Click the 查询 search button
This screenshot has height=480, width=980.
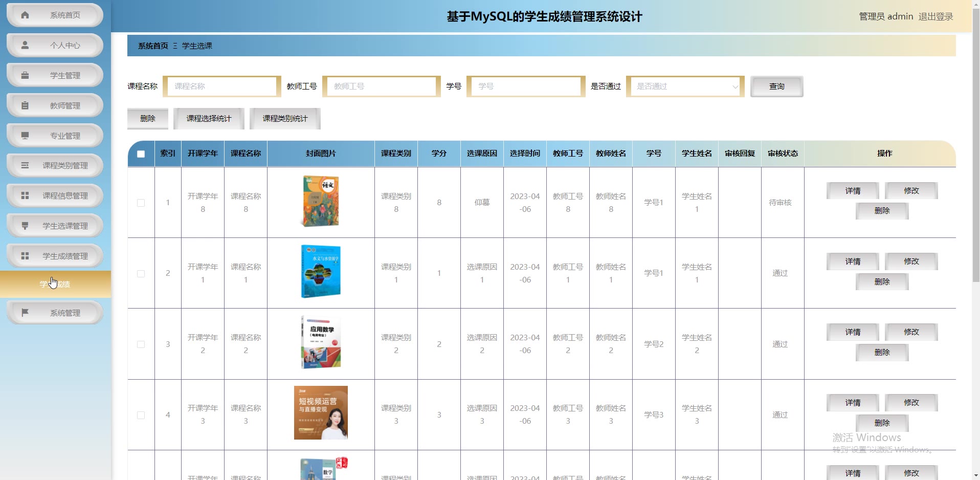point(776,86)
